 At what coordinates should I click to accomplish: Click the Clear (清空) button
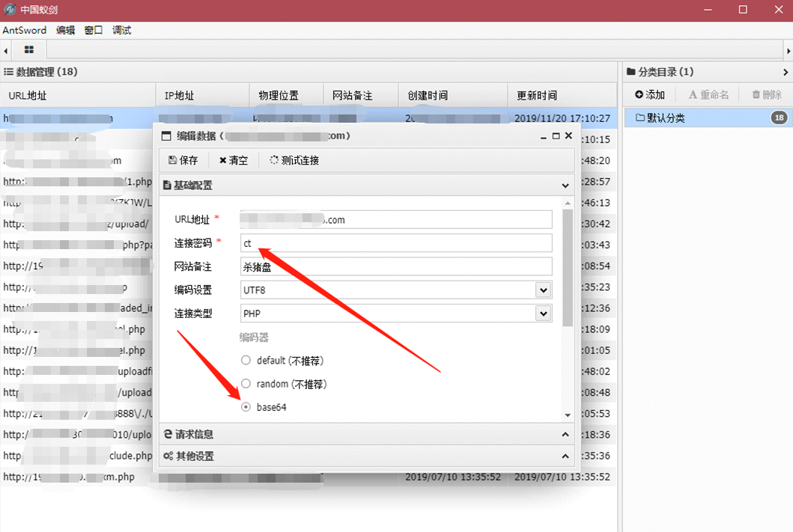coord(233,160)
